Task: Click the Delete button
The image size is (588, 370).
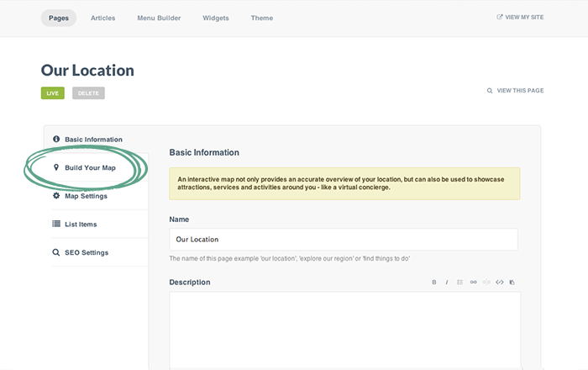Action: 88,93
